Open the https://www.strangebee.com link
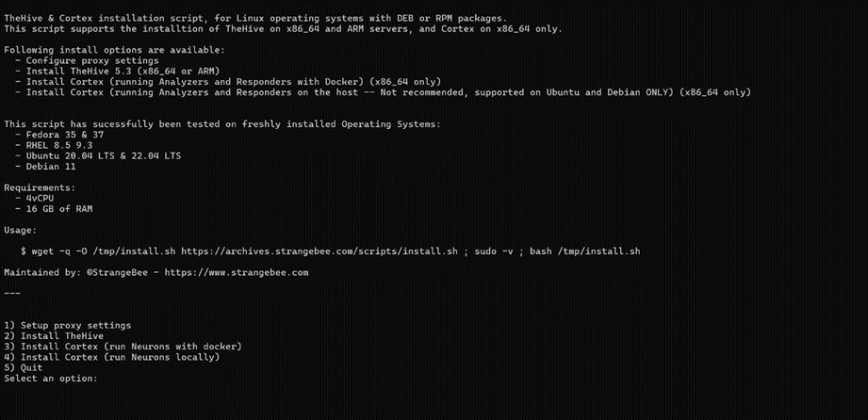 237,272
